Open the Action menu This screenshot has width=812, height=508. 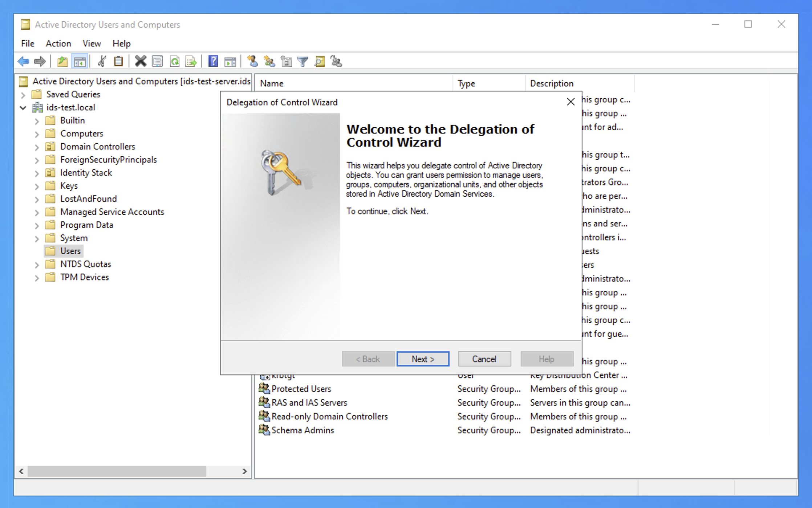[58, 44]
